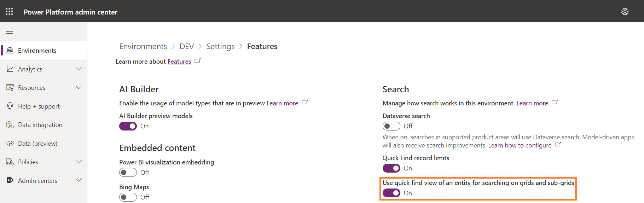Open Policies in the left navigation
Screen dimensions: 644x203
pyautogui.click(x=28, y=162)
